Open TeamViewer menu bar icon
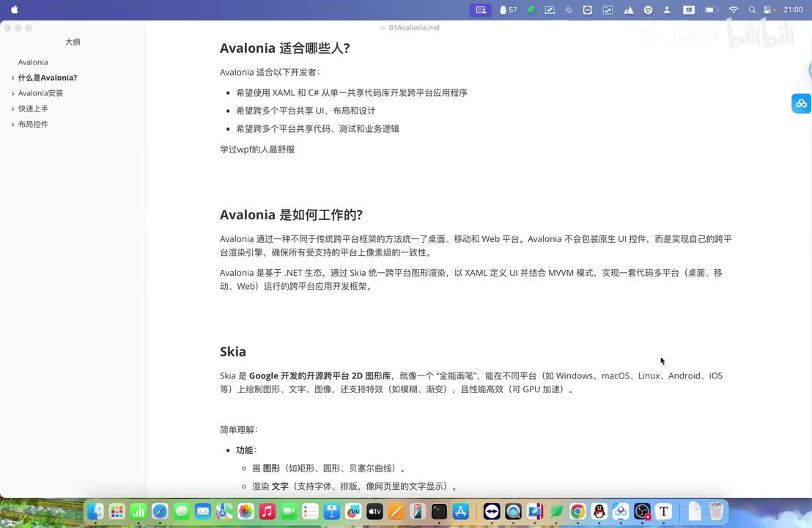This screenshot has width=812, height=528. click(x=587, y=10)
